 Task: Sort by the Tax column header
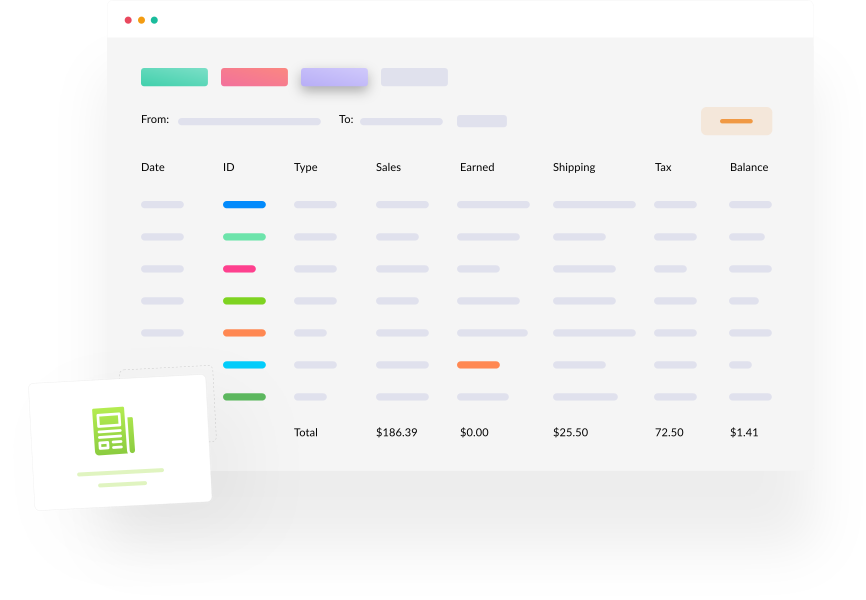point(663,167)
